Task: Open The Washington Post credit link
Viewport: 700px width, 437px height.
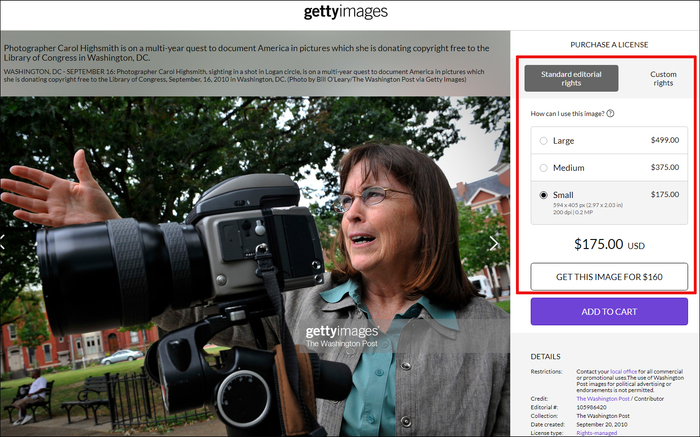Action: point(603,399)
